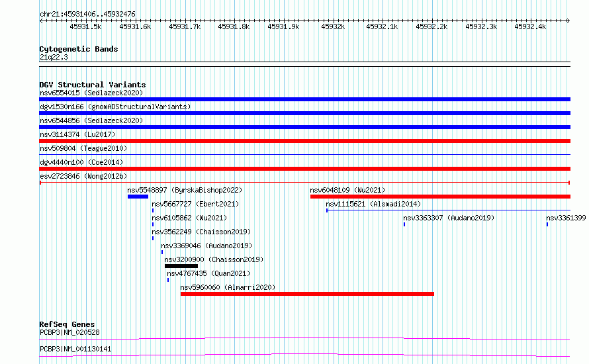This screenshot has height=364, width=589.
Task: Select the black bar under nsv3200900
Action: 181,266
